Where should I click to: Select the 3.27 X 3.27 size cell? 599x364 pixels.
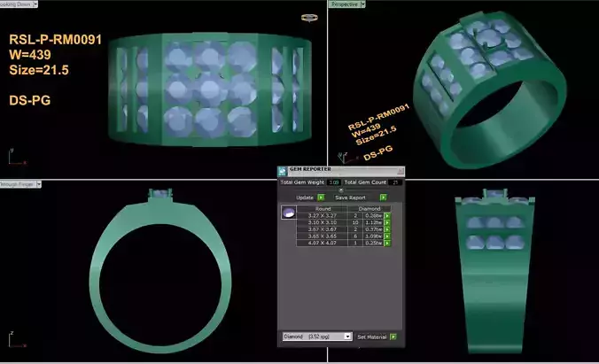click(322, 216)
